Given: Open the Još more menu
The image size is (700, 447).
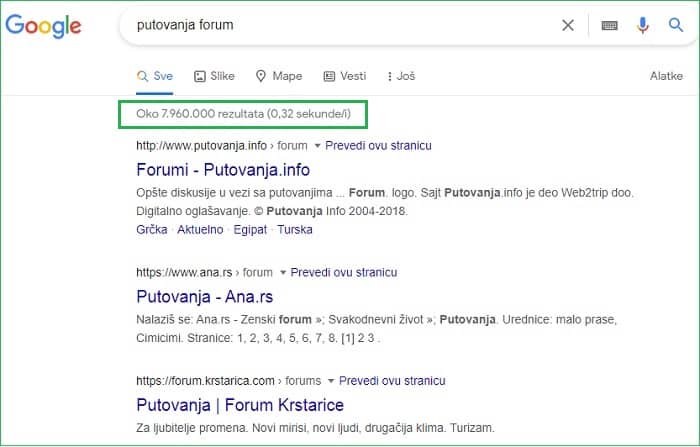Looking at the screenshot, I should pos(401,76).
